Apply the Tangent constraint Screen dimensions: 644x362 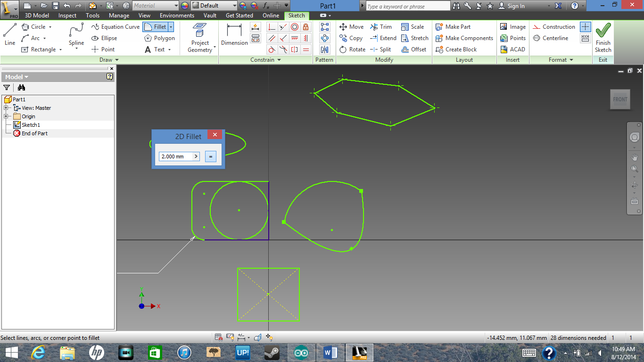click(x=272, y=49)
